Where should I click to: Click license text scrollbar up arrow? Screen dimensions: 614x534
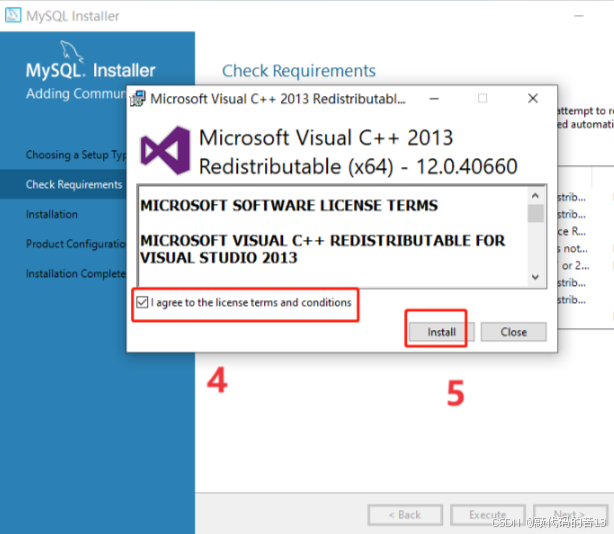535,195
